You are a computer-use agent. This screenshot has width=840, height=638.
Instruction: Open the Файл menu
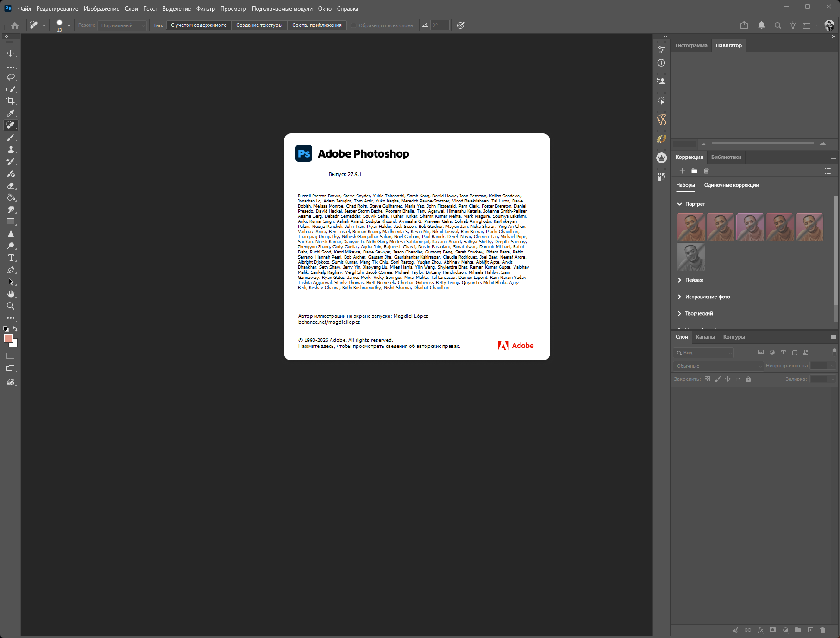(x=25, y=9)
